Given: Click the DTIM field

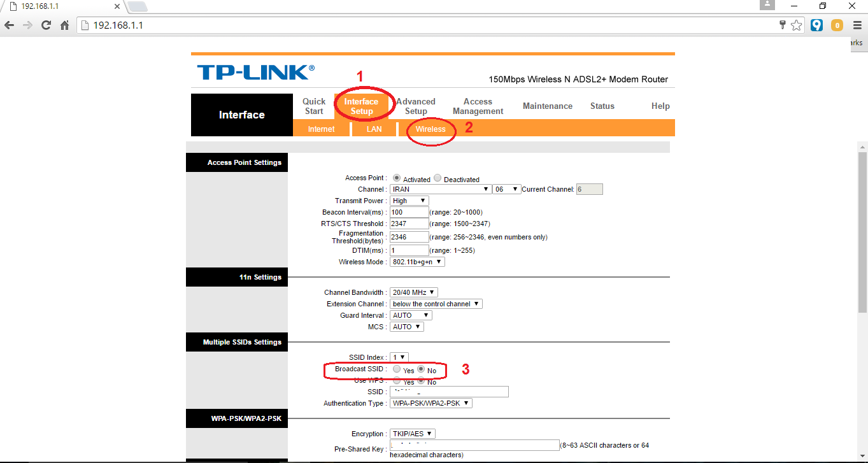Looking at the screenshot, I should [x=409, y=250].
